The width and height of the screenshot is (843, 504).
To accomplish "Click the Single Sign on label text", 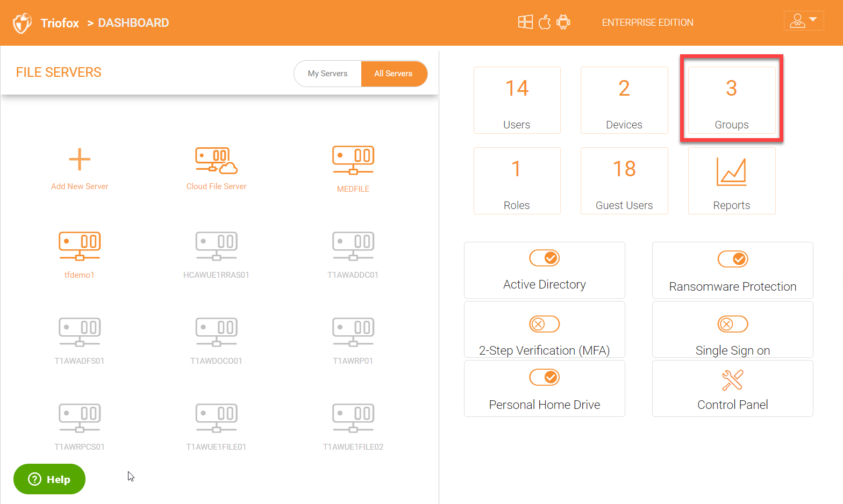I will (733, 350).
